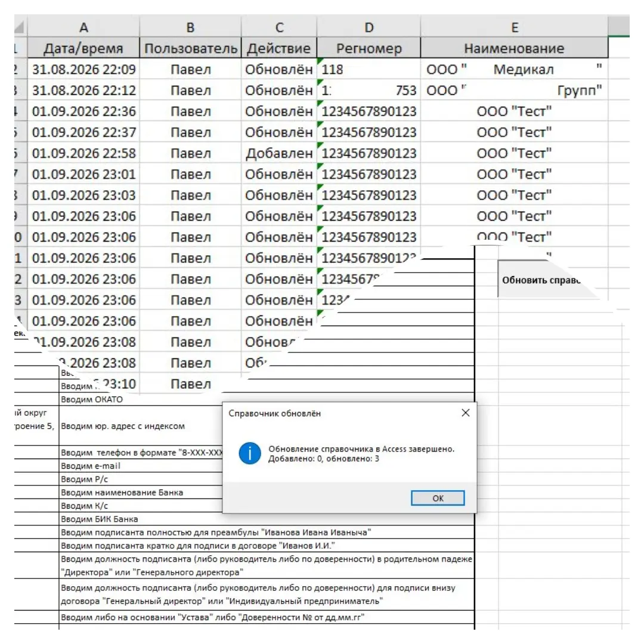The width and height of the screenshot is (644, 644).
Task: Select column A header
Action: (84, 27)
